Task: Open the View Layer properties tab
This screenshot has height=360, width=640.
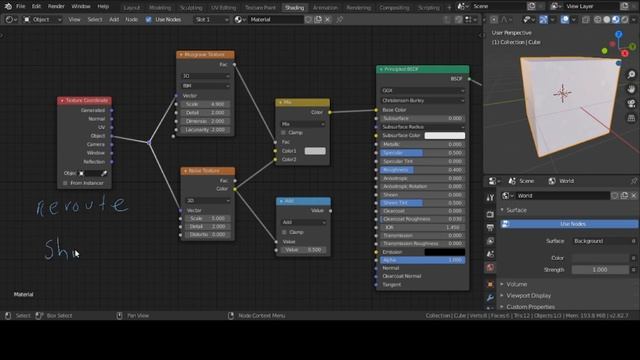Action: [x=490, y=241]
